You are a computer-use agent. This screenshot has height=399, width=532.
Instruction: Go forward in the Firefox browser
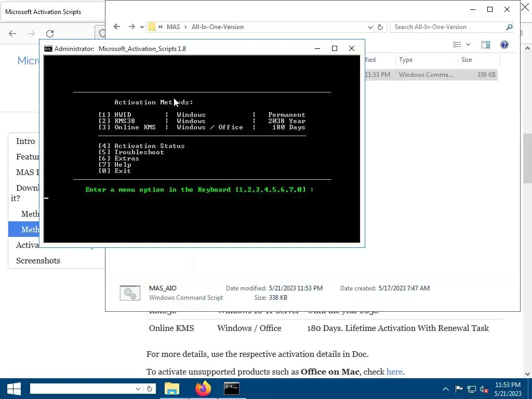pyautogui.click(x=31, y=33)
